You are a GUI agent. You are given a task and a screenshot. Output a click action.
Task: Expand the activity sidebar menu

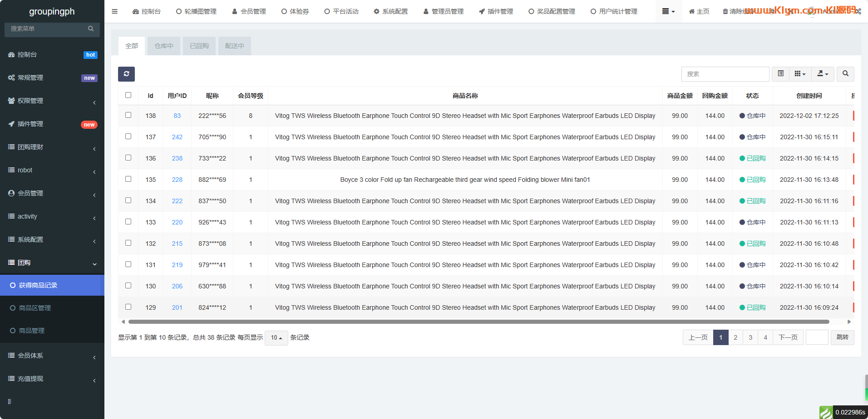pos(52,216)
